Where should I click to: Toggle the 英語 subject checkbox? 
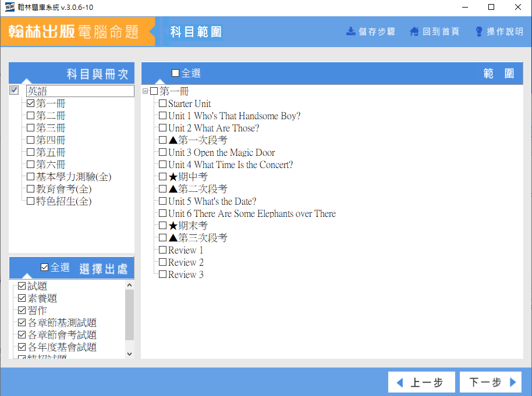click(14, 90)
